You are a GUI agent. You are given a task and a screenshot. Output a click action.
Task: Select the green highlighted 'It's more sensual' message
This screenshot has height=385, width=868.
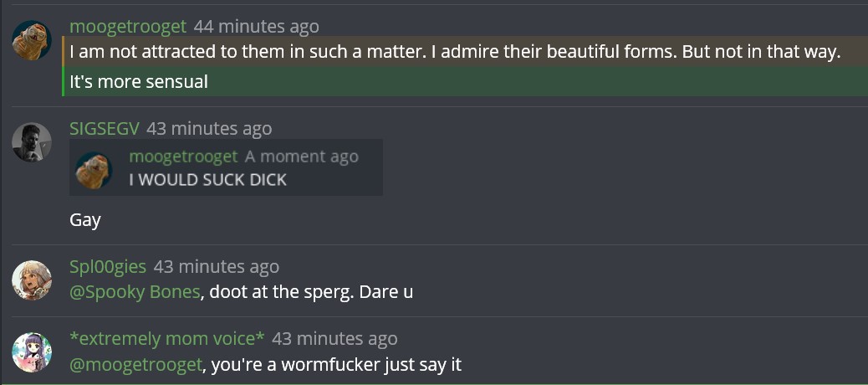(465, 81)
